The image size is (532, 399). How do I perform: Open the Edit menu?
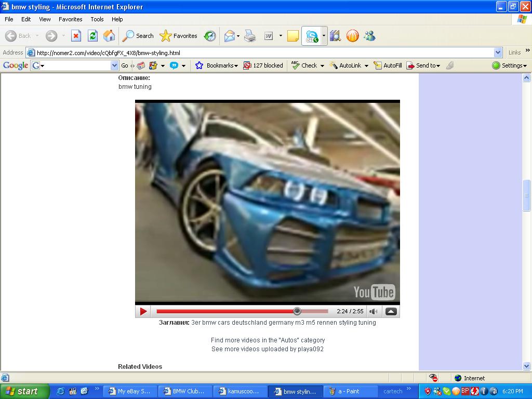[26, 19]
